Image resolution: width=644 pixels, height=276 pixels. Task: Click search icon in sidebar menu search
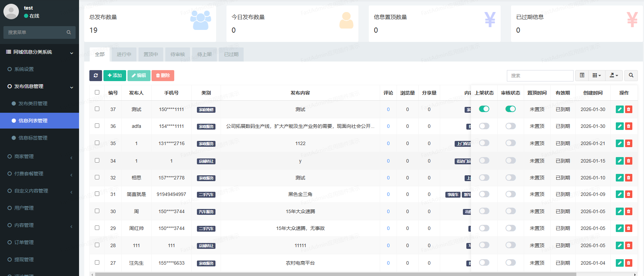69,32
